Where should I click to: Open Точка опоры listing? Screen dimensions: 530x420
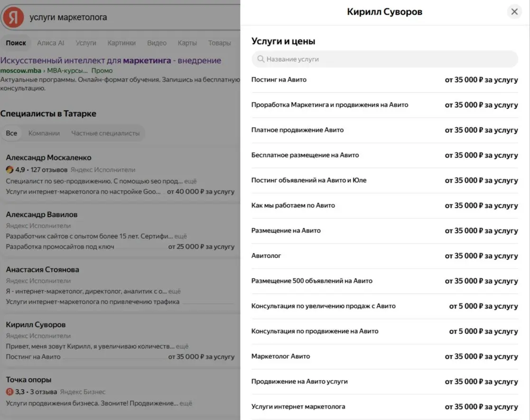click(x=29, y=380)
